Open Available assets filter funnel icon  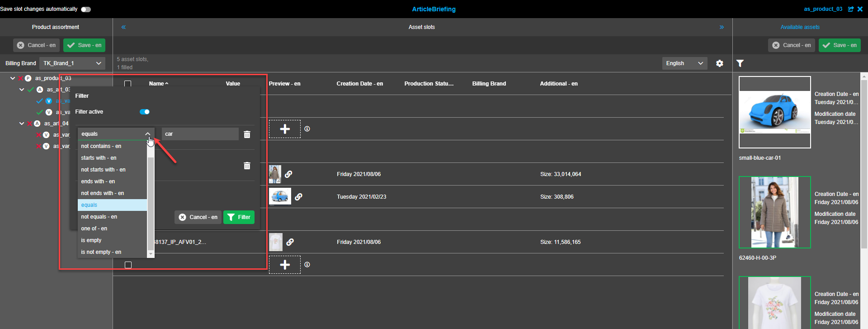pyautogui.click(x=740, y=63)
